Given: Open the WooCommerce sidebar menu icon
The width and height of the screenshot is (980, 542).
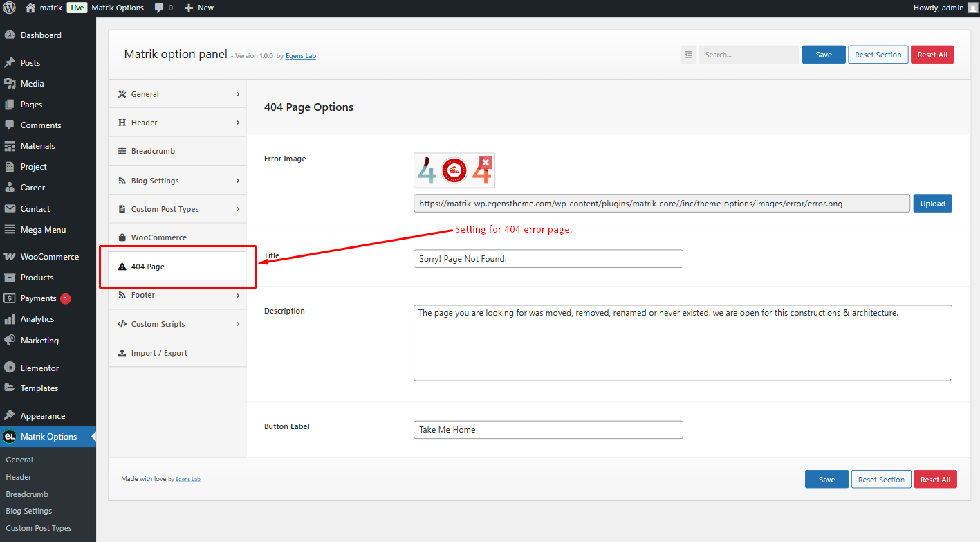Looking at the screenshot, I should pyautogui.click(x=10, y=256).
